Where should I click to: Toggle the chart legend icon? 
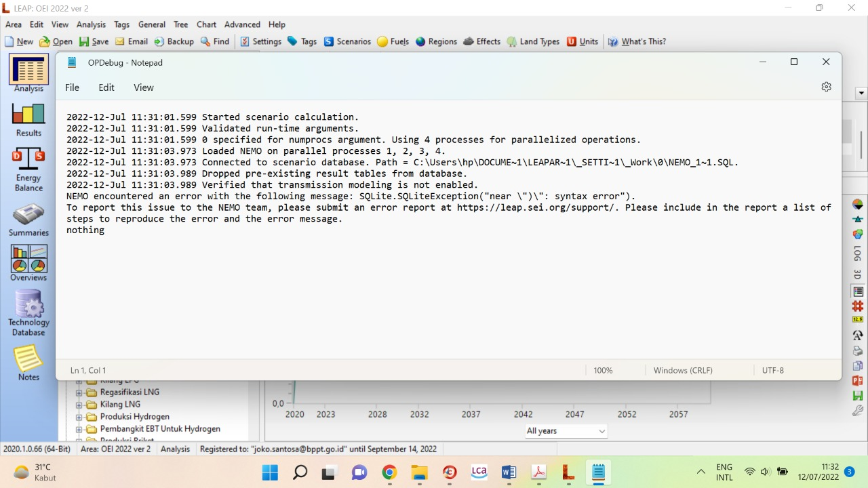[x=858, y=291]
